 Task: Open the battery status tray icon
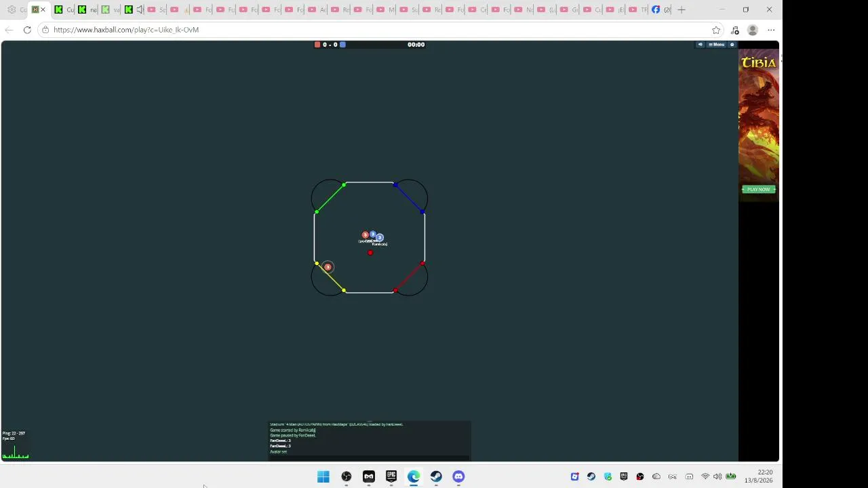coord(731,476)
